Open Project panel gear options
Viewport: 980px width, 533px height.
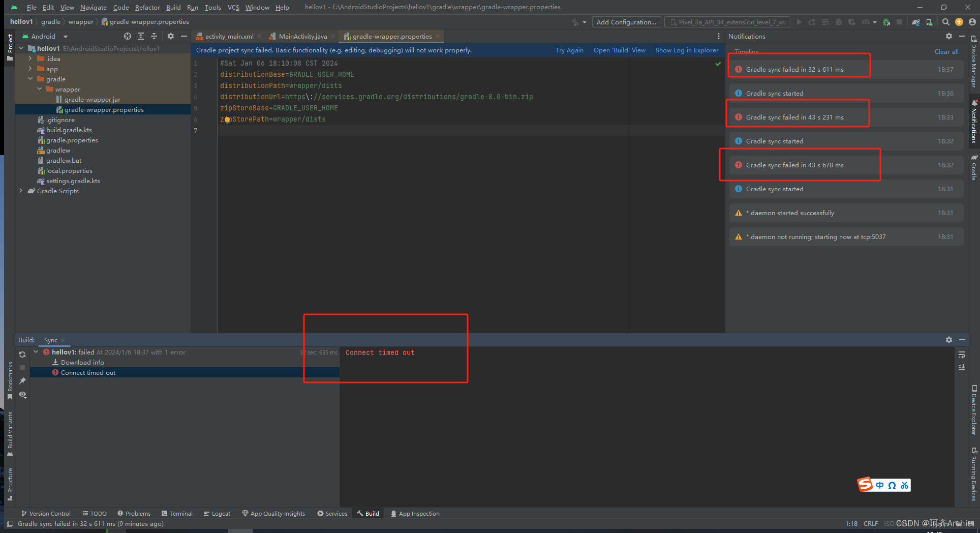171,36
